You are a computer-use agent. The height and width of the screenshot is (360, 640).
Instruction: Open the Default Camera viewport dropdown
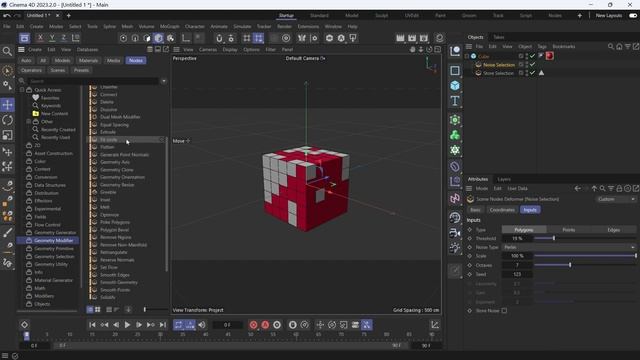pos(305,58)
